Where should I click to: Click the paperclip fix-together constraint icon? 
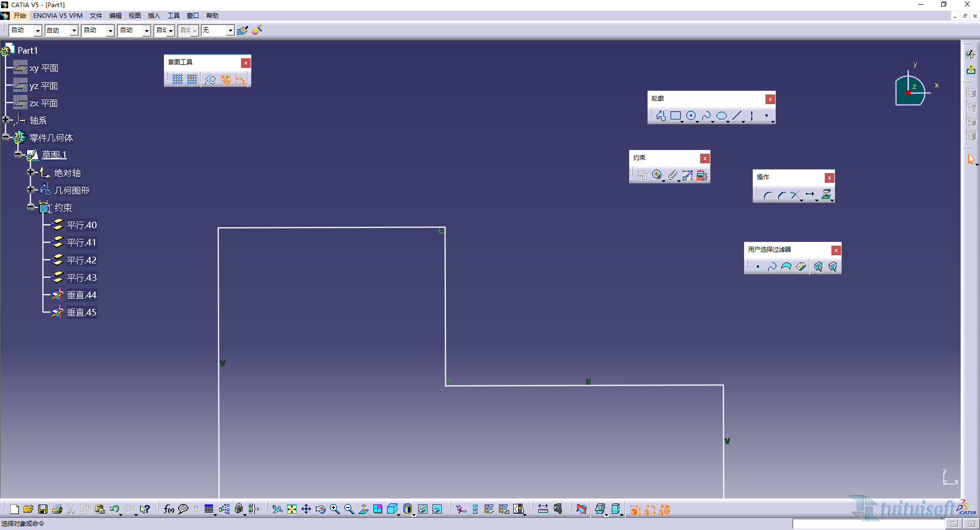[x=672, y=176]
